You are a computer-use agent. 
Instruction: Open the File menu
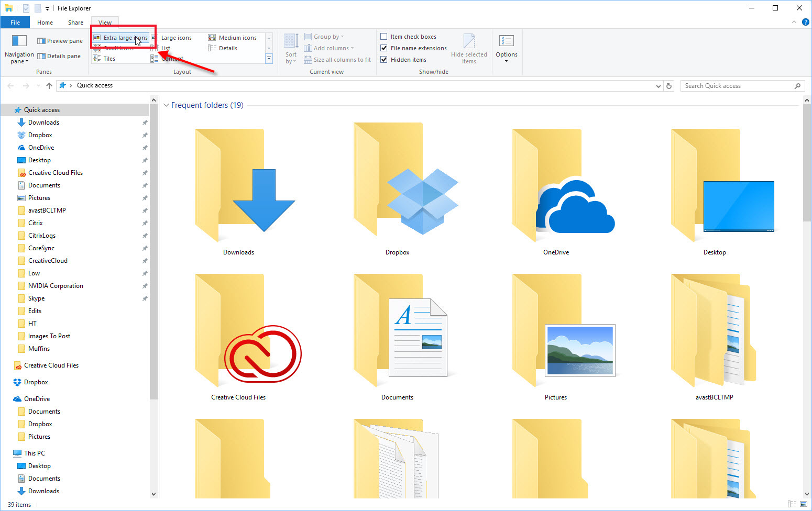(15, 22)
